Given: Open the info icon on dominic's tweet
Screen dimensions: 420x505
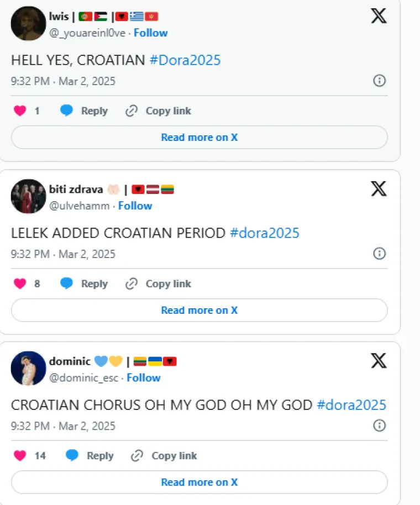Looking at the screenshot, I should [379, 425].
